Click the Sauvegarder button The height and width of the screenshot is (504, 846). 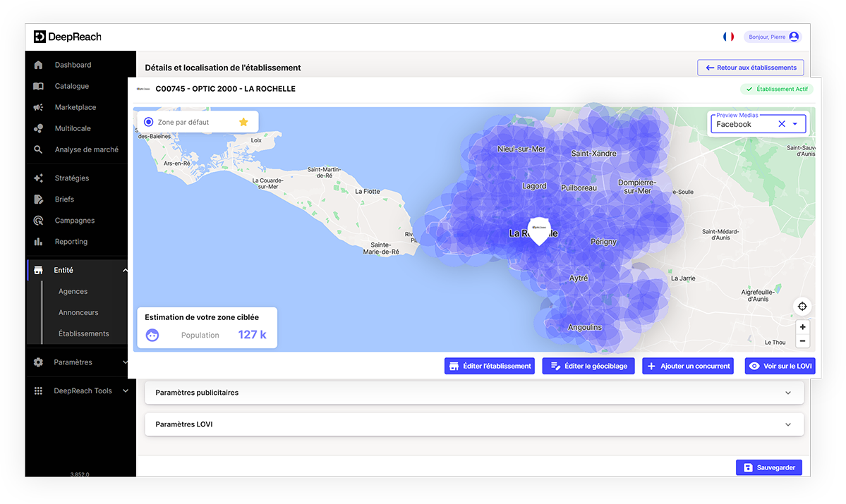point(769,467)
